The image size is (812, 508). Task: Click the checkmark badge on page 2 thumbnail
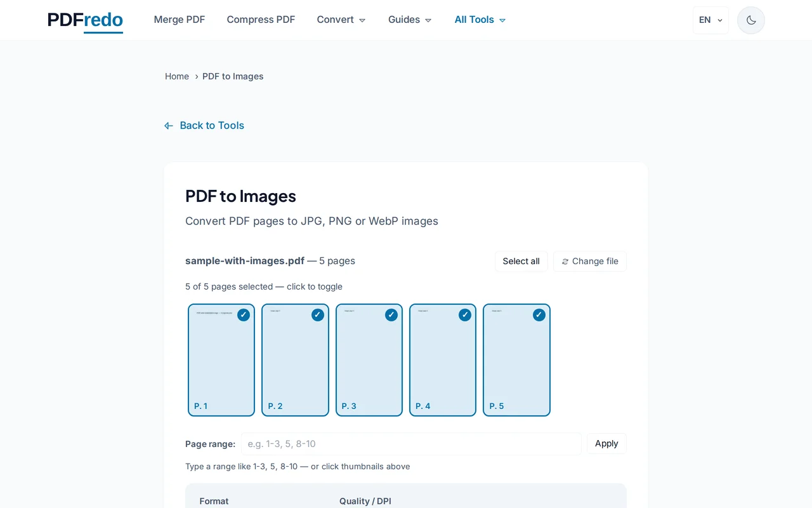coord(317,314)
